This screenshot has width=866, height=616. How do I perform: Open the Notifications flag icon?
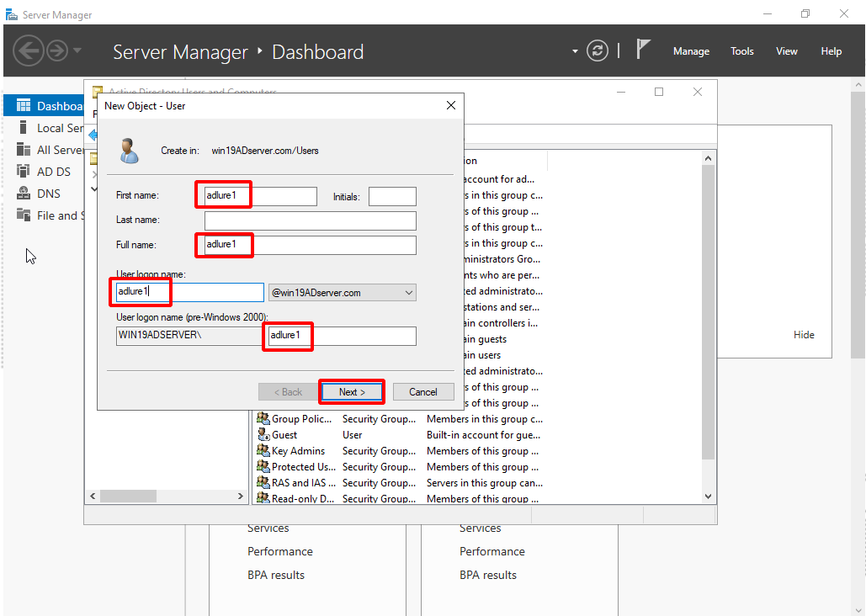coord(643,50)
